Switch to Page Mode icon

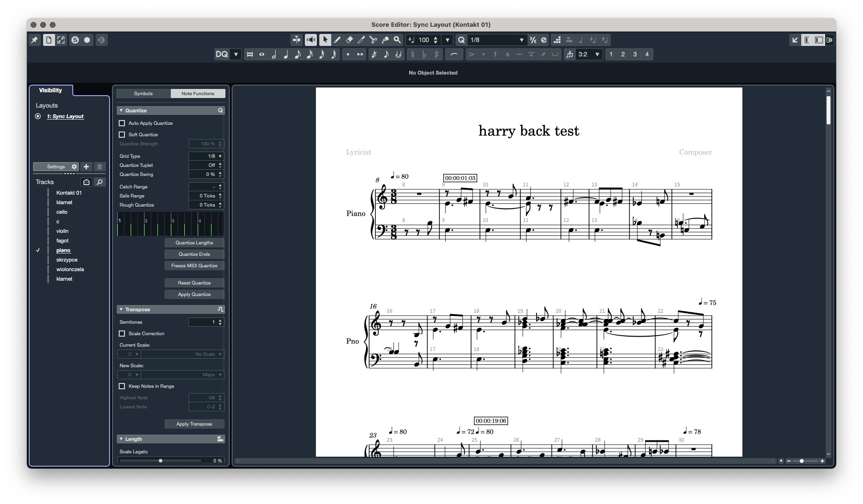point(49,40)
